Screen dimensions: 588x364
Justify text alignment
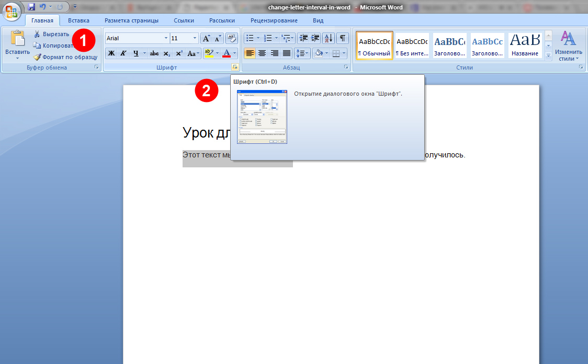[287, 53]
